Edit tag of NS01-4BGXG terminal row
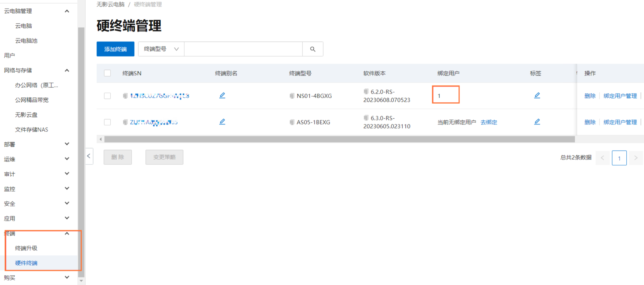Screen dimensions: 644x285 tap(537, 95)
